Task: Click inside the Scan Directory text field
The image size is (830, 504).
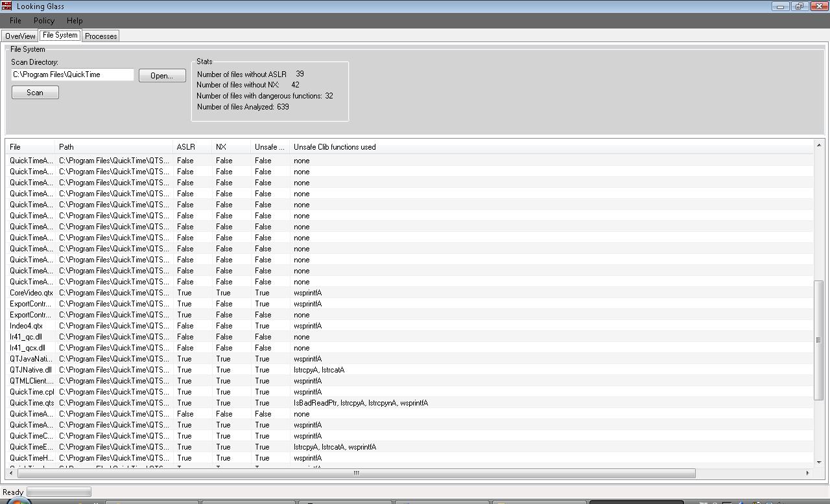Action: (71, 74)
